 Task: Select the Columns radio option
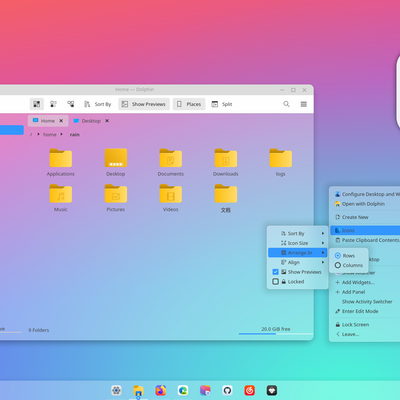348,265
